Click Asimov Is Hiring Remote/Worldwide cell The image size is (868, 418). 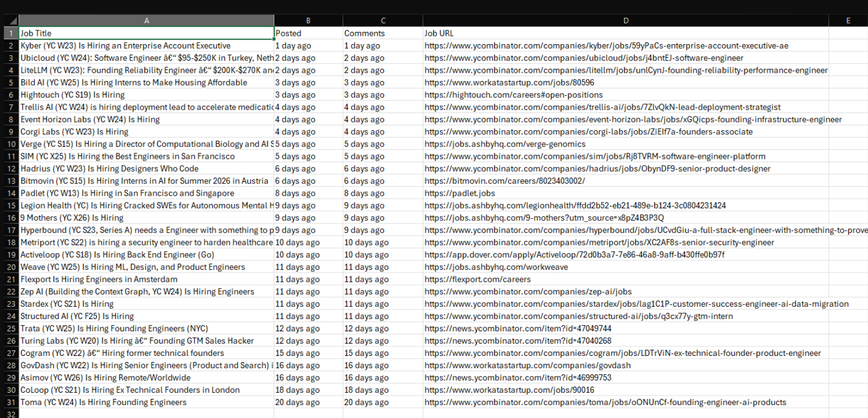(147, 378)
